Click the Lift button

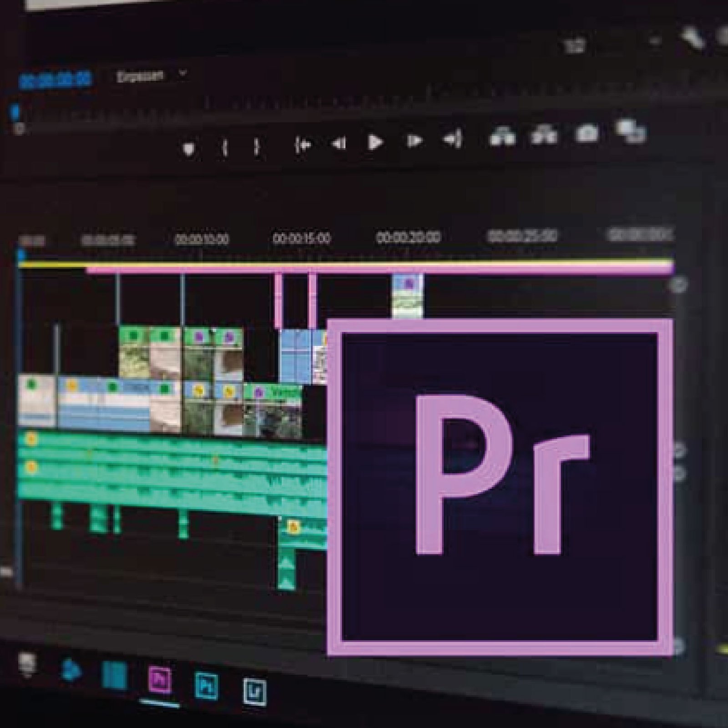tap(502, 136)
